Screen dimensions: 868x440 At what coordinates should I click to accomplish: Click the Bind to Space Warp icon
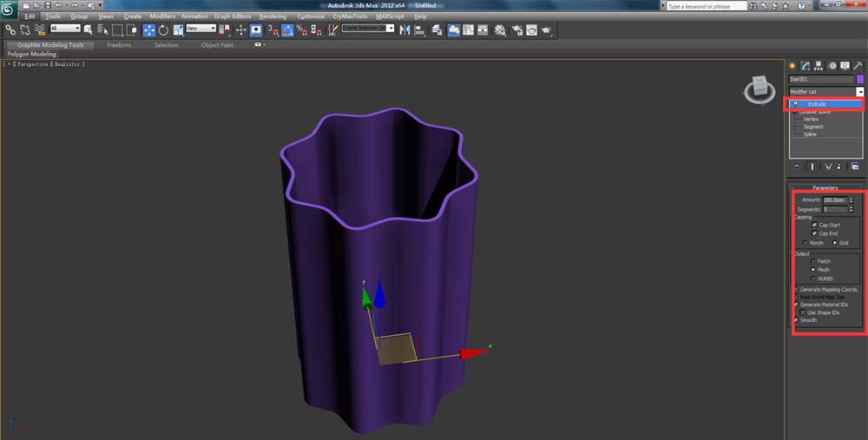click(41, 30)
